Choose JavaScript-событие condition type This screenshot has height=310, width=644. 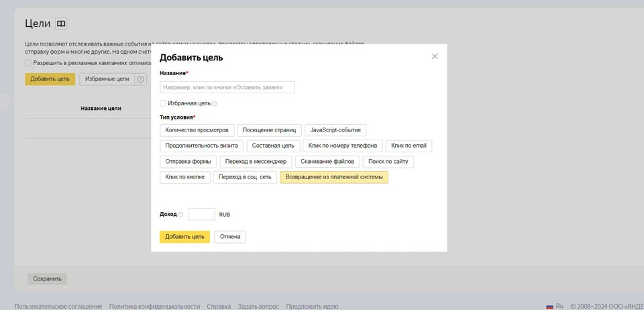tap(335, 130)
